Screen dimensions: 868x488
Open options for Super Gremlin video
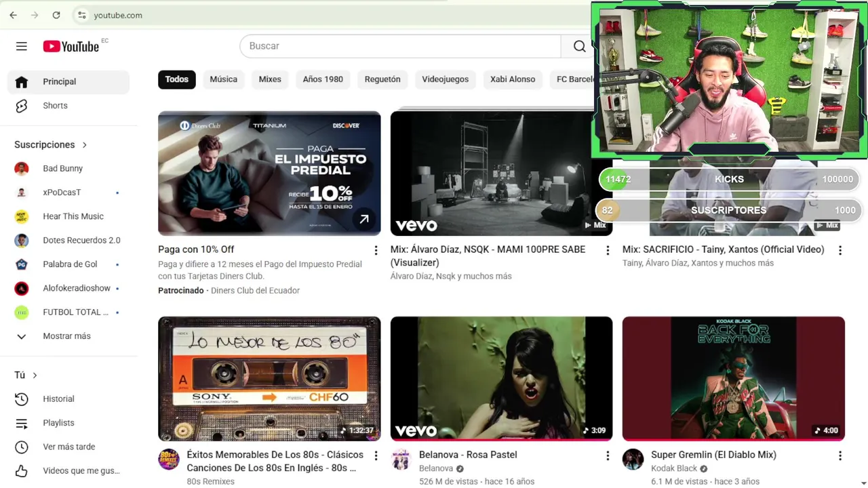[840, 455]
